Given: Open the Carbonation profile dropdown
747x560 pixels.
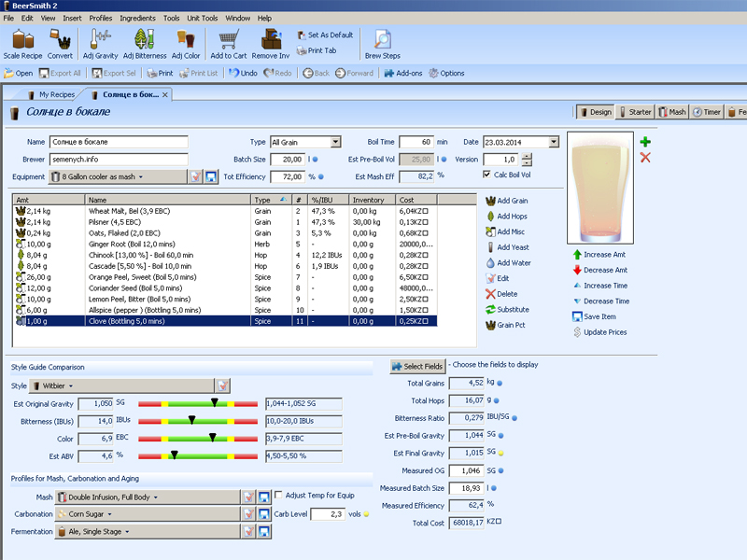Looking at the screenshot, I should [x=148, y=514].
